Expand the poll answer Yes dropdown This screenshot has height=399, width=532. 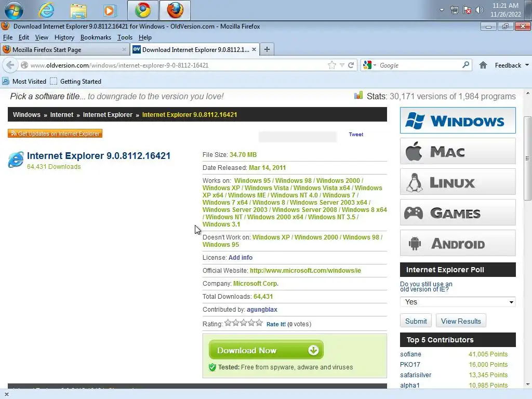click(x=458, y=302)
